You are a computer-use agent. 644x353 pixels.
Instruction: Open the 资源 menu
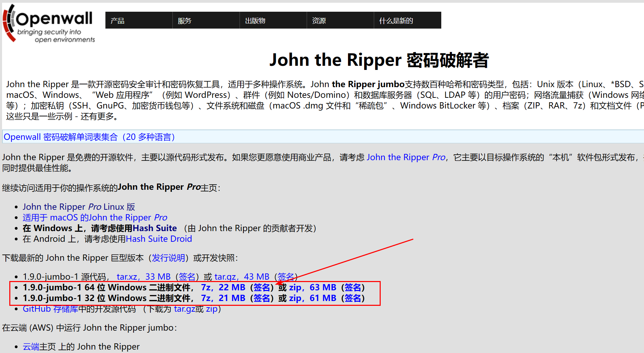point(340,20)
